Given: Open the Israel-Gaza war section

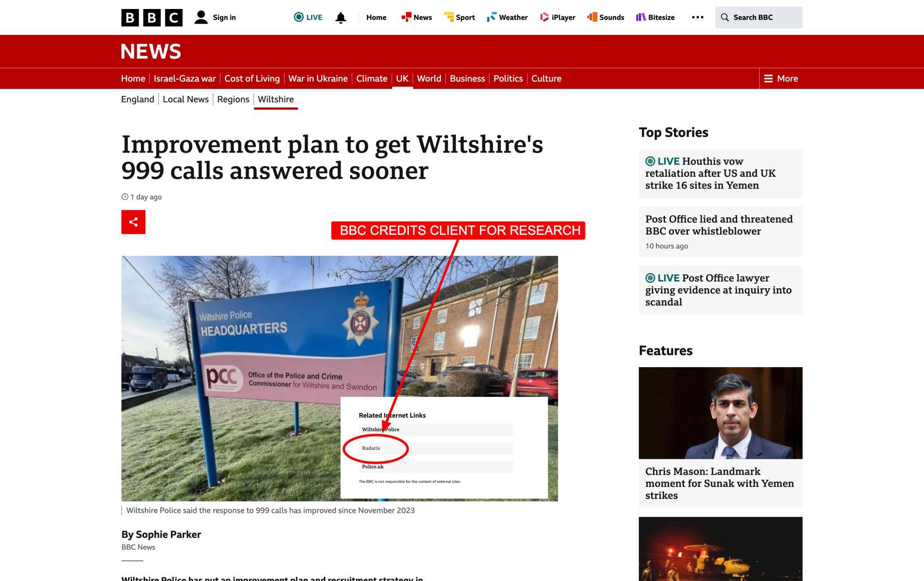Looking at the screenshot, I should [x=185, y=78].
